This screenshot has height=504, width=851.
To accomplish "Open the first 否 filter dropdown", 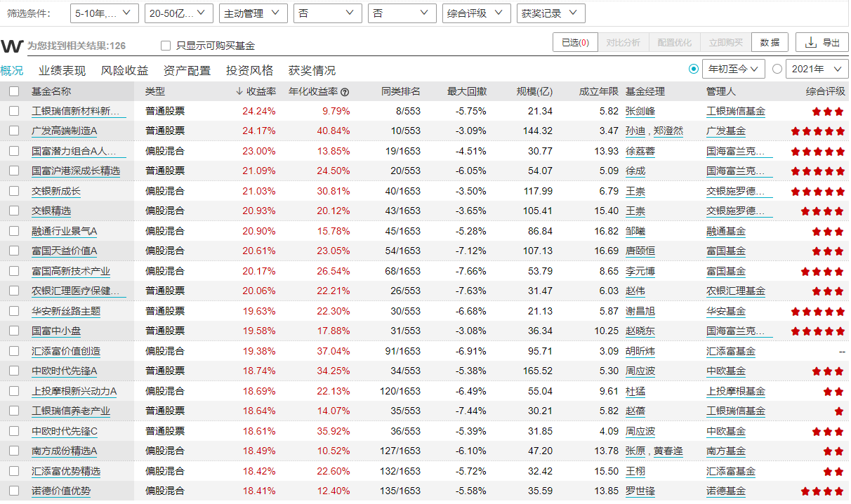I will (x=328, y=13).
